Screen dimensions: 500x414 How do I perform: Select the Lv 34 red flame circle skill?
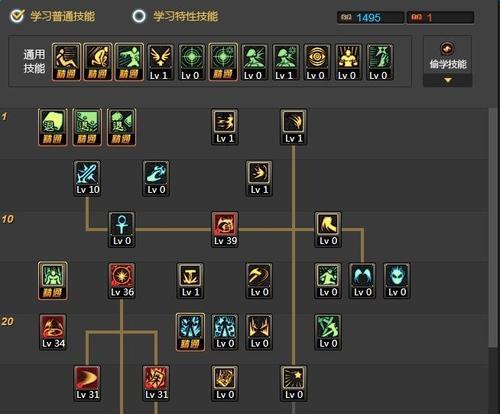(x=53, y=332)
